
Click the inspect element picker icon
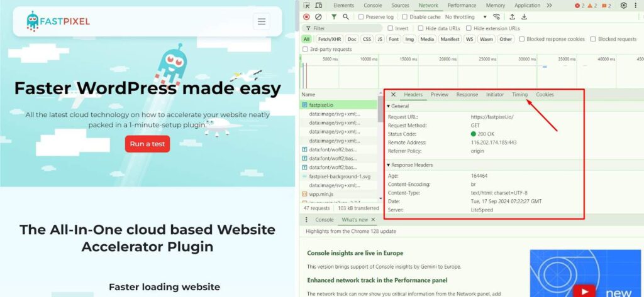pyautogui.click(x=306, y=6)
